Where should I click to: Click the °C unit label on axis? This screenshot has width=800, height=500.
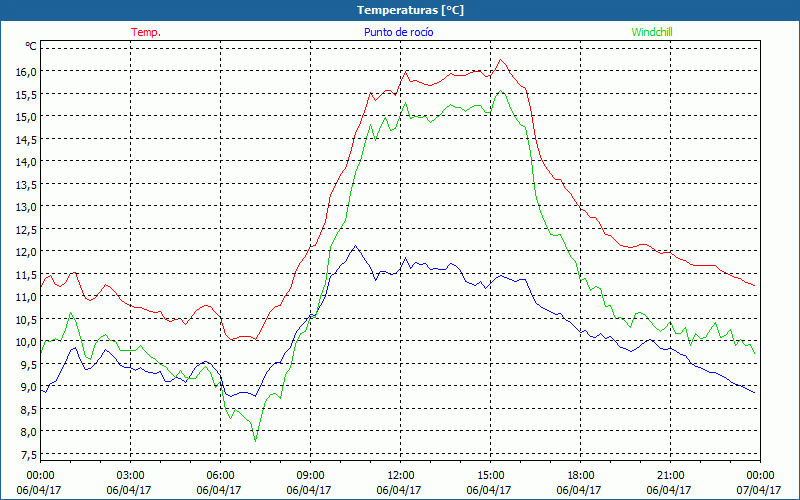click(x=31, y=46)
